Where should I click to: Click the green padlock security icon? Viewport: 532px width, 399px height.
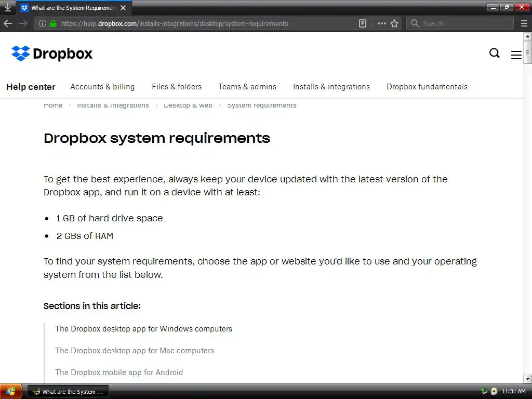pyautogui.click(x=52, y=23)
